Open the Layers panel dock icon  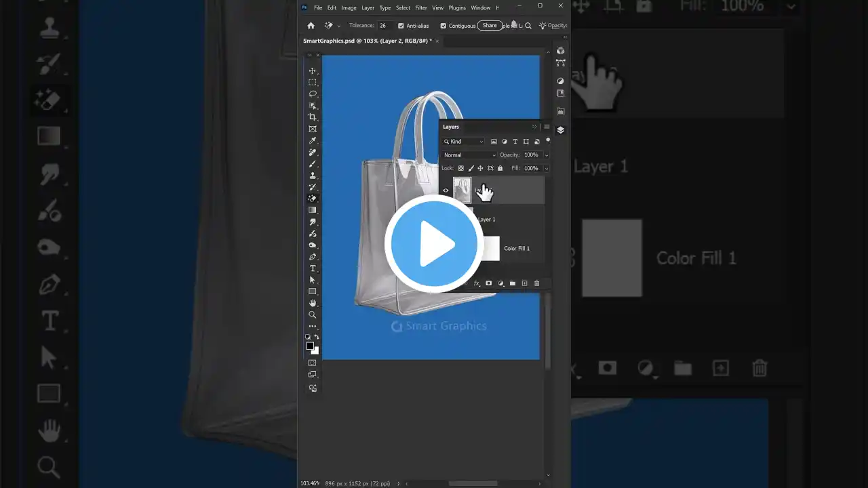pyautogui.click(x=560, y=130)
